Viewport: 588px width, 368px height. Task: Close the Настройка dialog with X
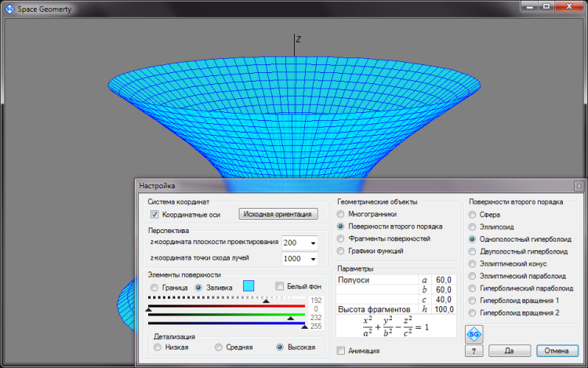[578, 186]
